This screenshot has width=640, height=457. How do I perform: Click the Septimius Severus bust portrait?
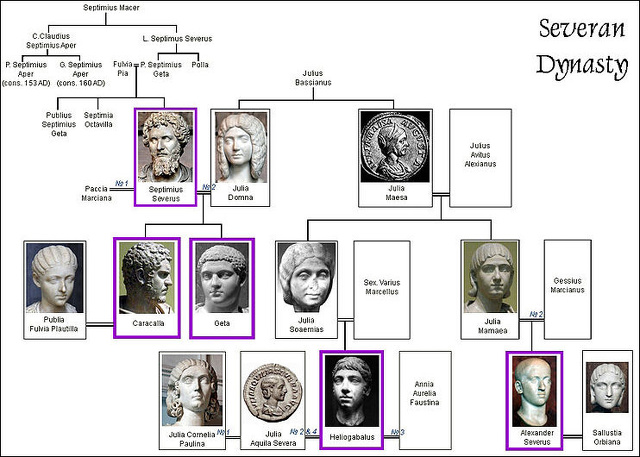click(163, 146)
